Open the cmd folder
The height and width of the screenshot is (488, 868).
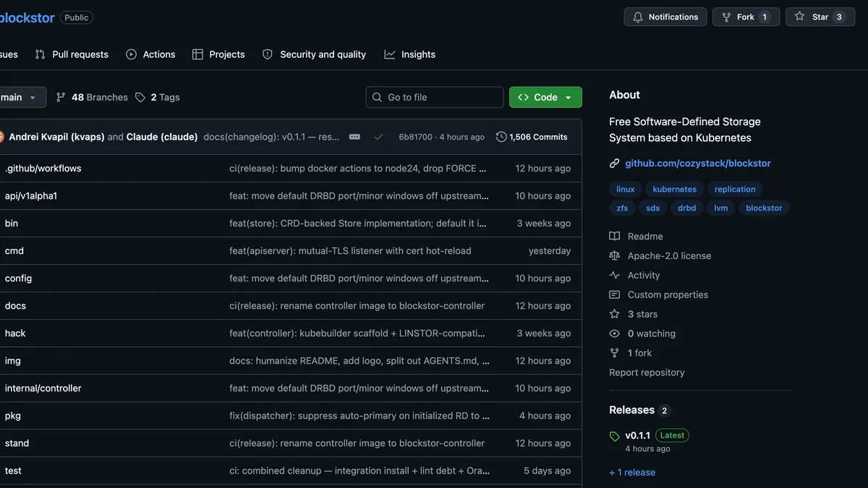click(14, 251)
